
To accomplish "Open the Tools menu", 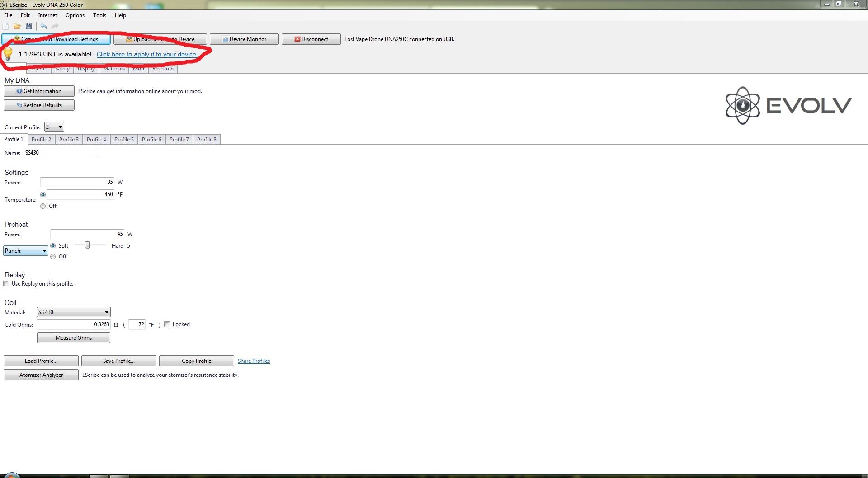I will [x=99, y=15].
